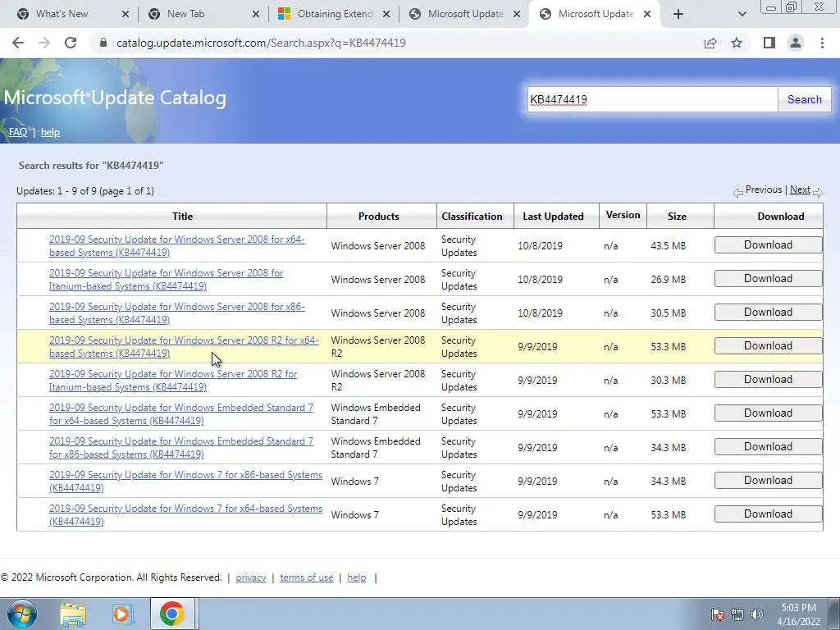Open the Action Center flag icon
This screenshot has width=840, height=630.
(x=717, y=614)
